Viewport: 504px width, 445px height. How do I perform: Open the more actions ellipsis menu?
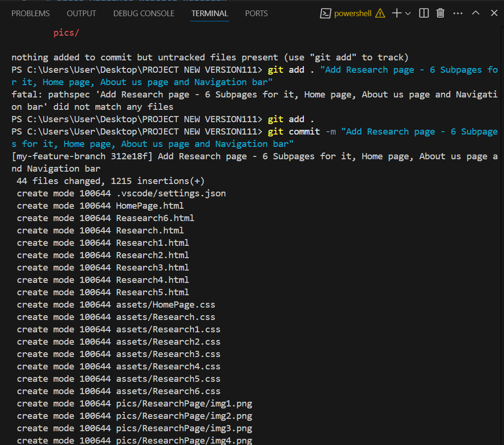click(x=458, y=13)
